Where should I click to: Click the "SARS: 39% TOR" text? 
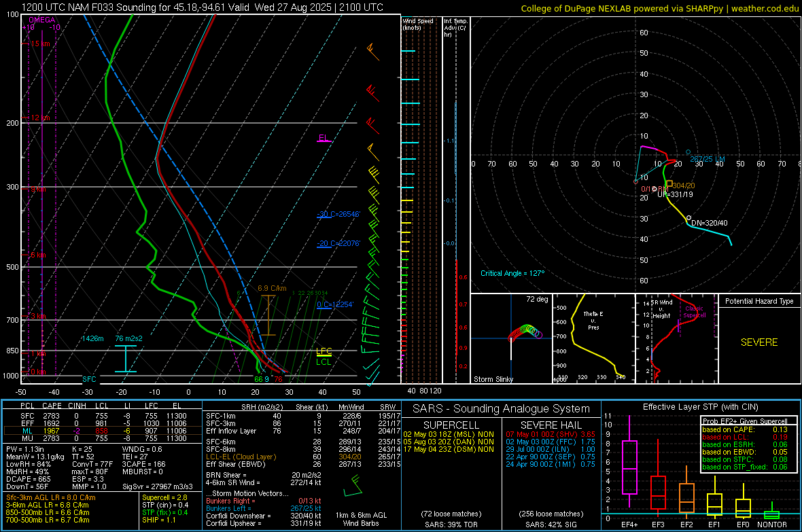[451, 525]
